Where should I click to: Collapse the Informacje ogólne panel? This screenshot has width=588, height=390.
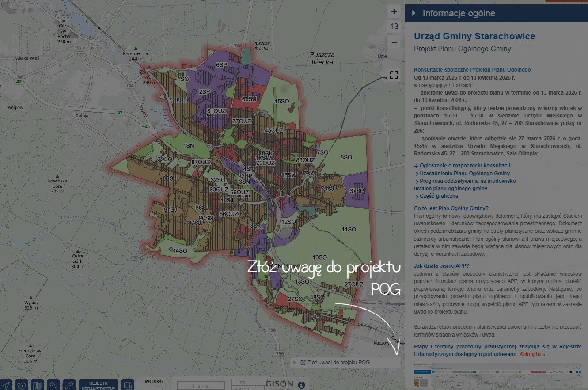pos(414,13)
